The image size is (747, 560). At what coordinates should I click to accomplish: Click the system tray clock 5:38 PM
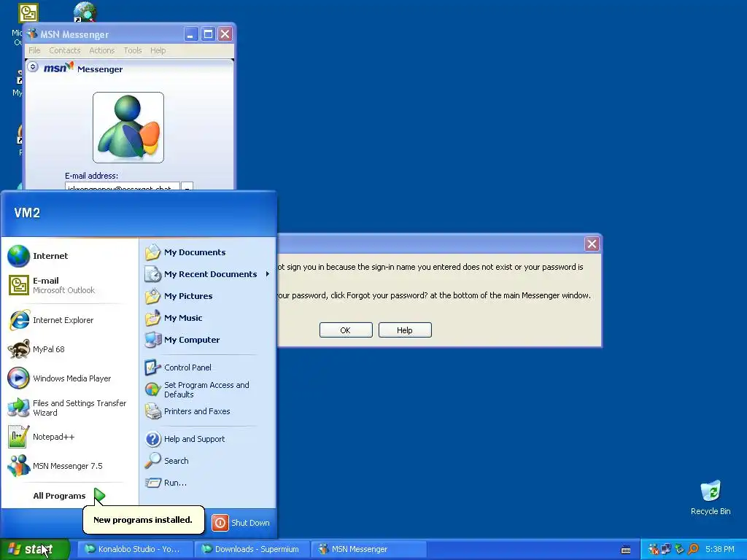(720, 550)
